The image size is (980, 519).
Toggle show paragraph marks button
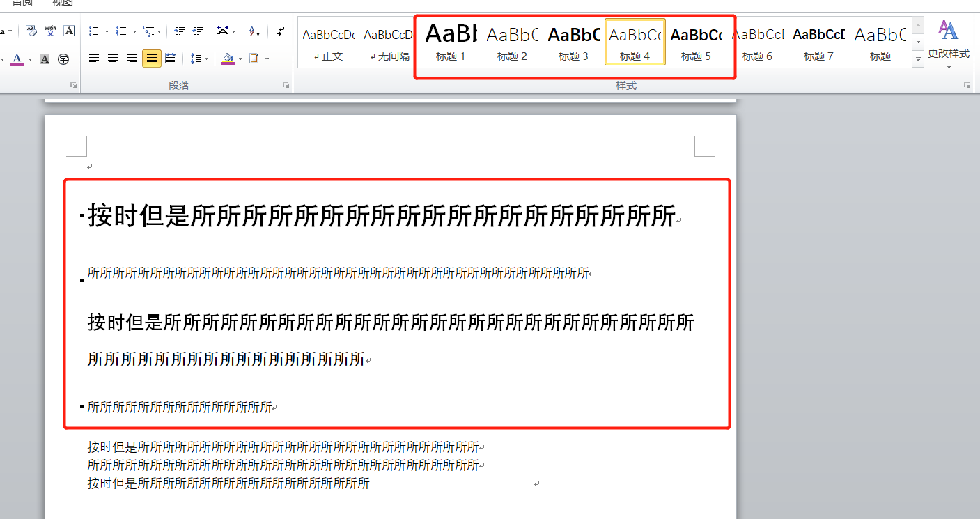pyautogui.click(x=280, y=31)
